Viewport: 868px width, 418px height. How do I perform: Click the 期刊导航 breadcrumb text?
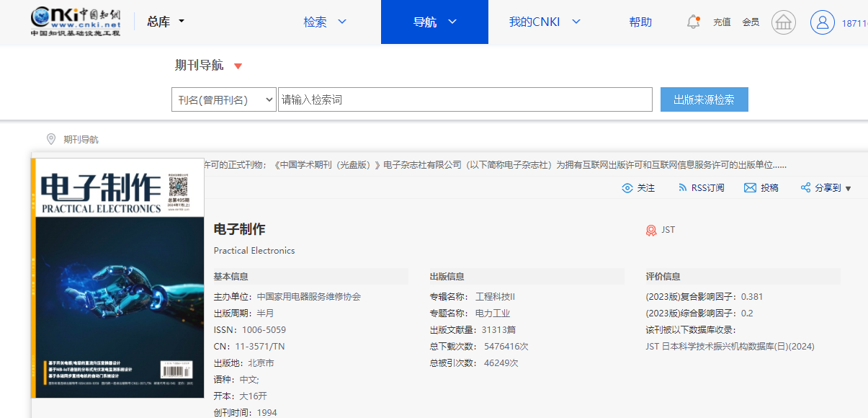81,140
